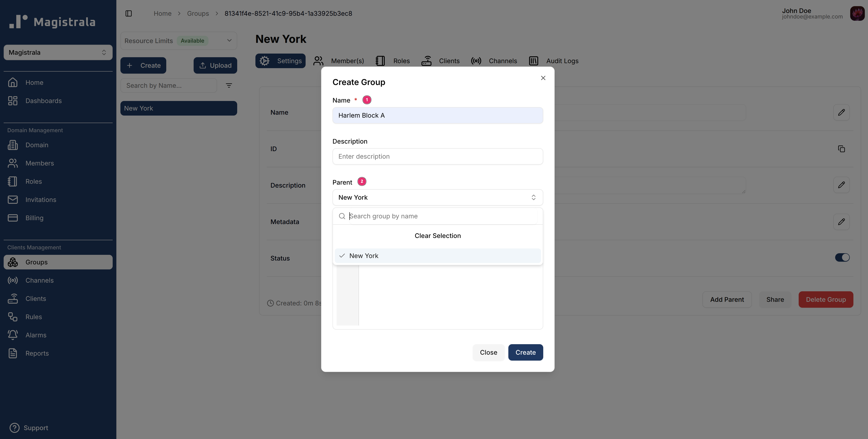868x439 pixels.
Task: Collapse the sidebar with the panel toggle icon
Action: coord(129,13)
